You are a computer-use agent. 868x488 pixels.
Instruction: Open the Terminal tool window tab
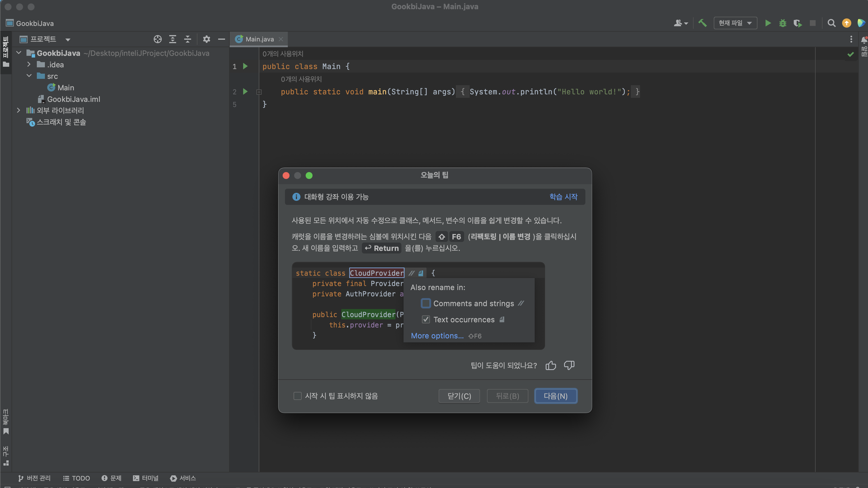[x=146, y=478]
